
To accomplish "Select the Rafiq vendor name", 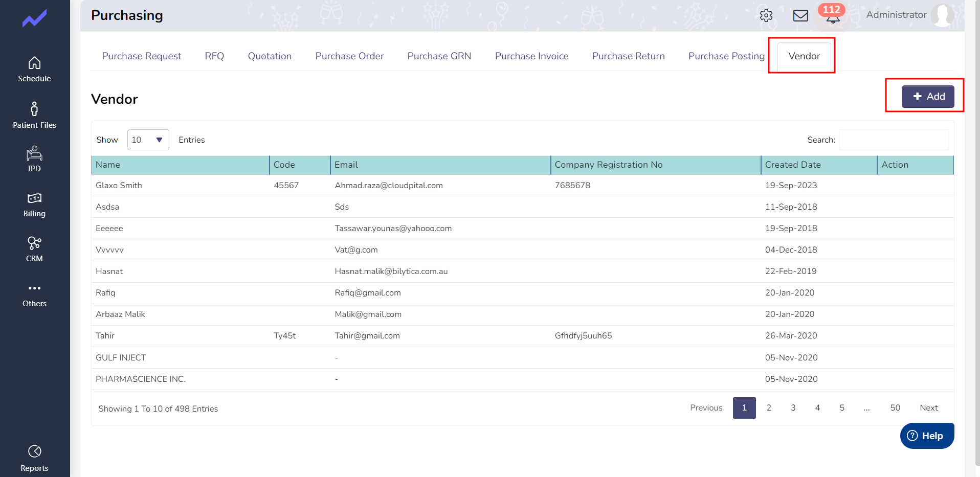I will pyautogui.click(x=105, y=292).
